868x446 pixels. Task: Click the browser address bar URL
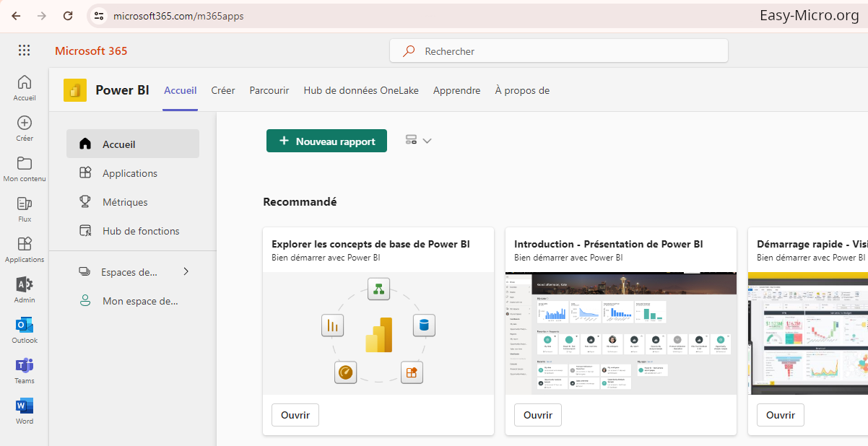click(x=178, y=16)
